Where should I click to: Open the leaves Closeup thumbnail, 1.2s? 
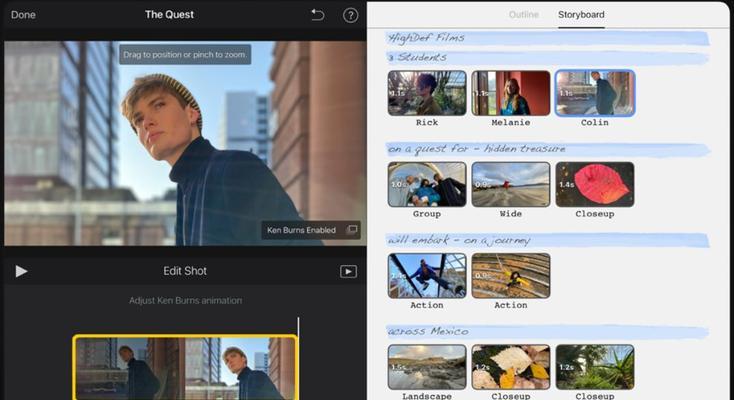pos(511,367)
